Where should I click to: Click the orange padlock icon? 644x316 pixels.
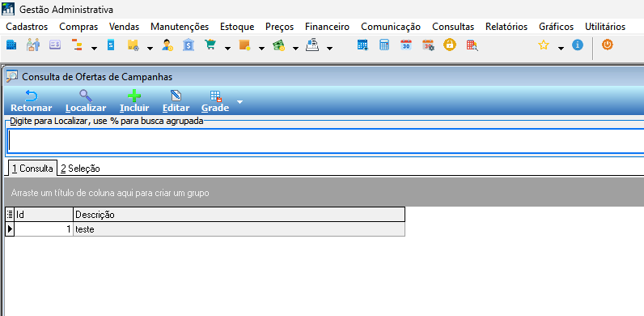pos(450,45)
